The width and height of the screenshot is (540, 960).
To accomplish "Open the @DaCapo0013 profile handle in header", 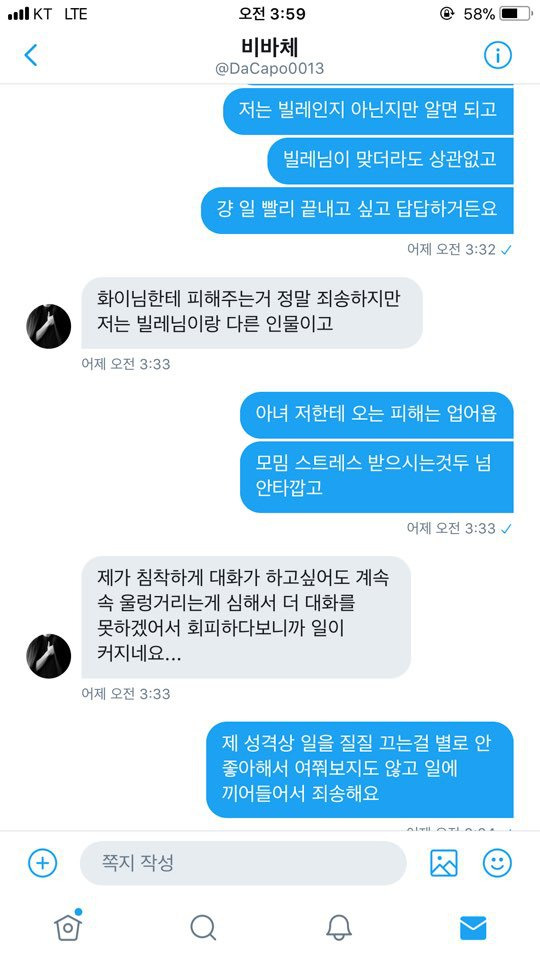I will [270, 69].
